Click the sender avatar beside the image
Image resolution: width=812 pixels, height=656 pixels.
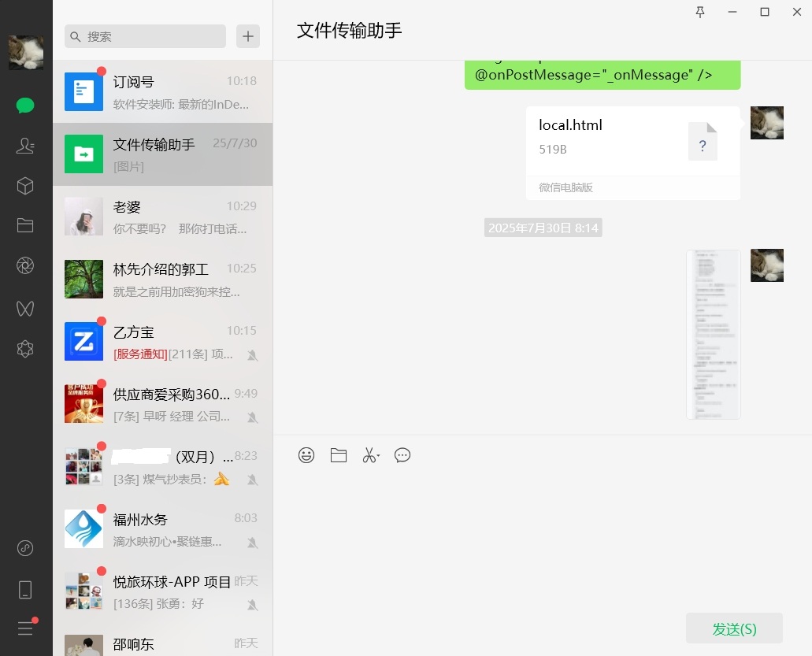pos(767,265)
